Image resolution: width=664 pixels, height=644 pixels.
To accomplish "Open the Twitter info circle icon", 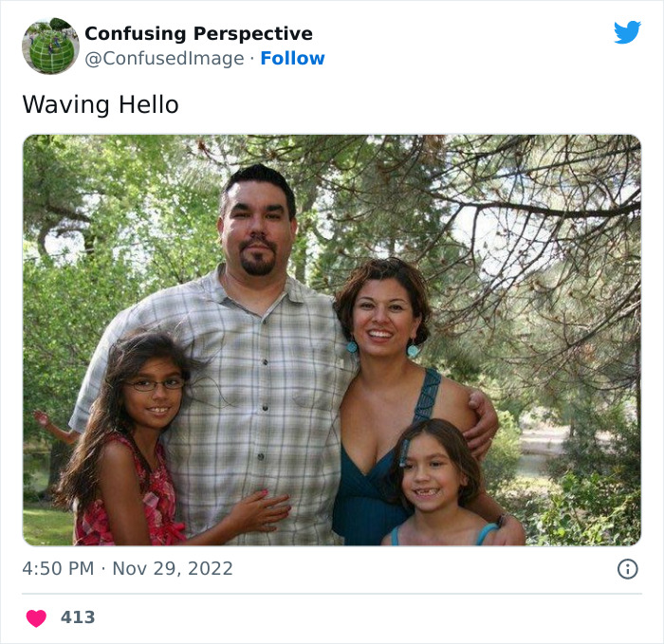I will point(627,569).
